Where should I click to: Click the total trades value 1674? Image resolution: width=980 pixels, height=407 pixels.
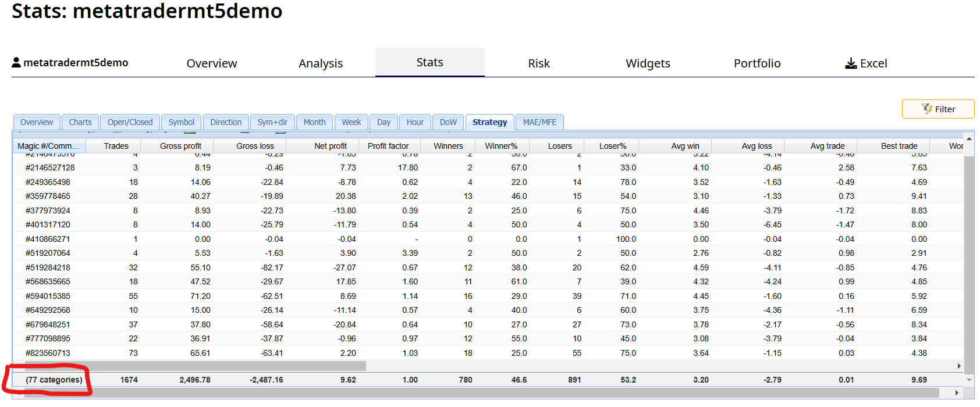pyautogui.click(x=129, y=380)
